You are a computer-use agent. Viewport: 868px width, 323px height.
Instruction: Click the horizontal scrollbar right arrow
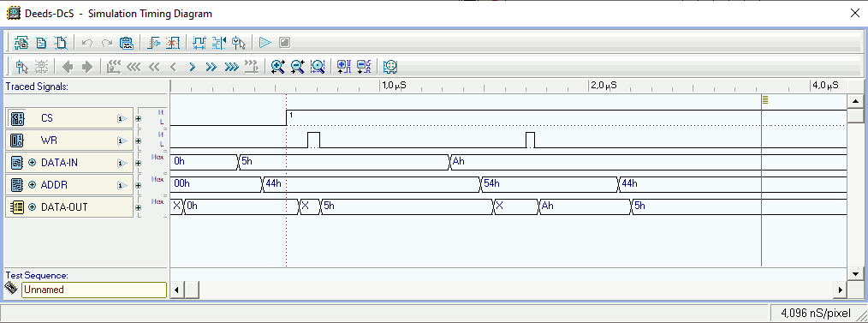coord(841,290)
